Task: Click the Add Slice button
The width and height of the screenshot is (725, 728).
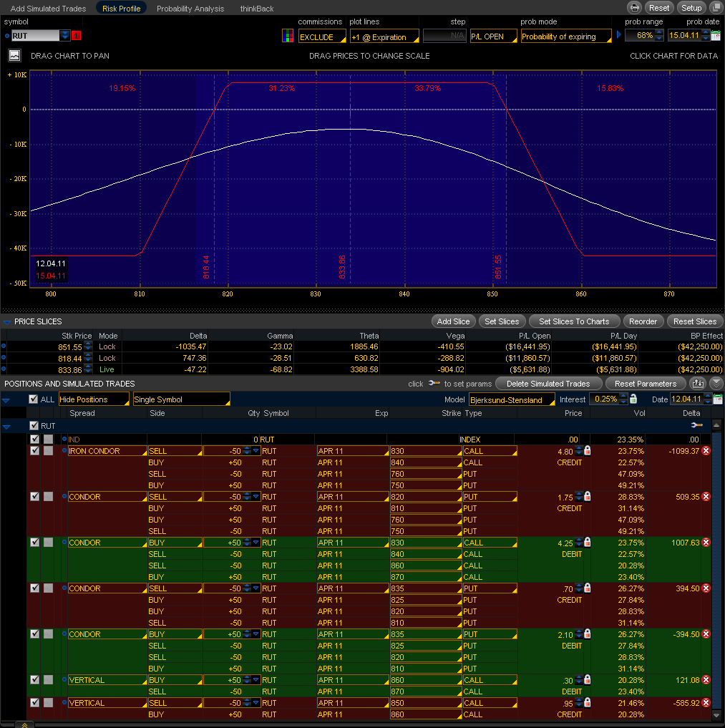Action: (x=453, y=321)
